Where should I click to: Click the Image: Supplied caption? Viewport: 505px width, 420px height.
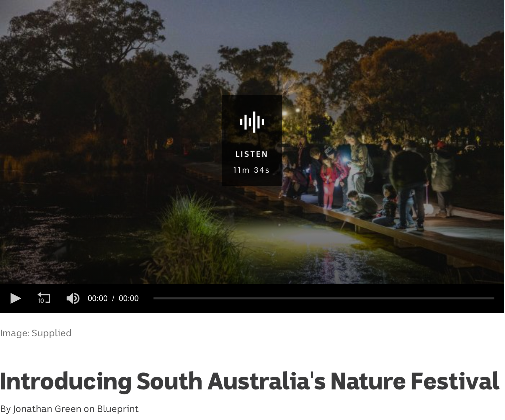click(36, 333)
